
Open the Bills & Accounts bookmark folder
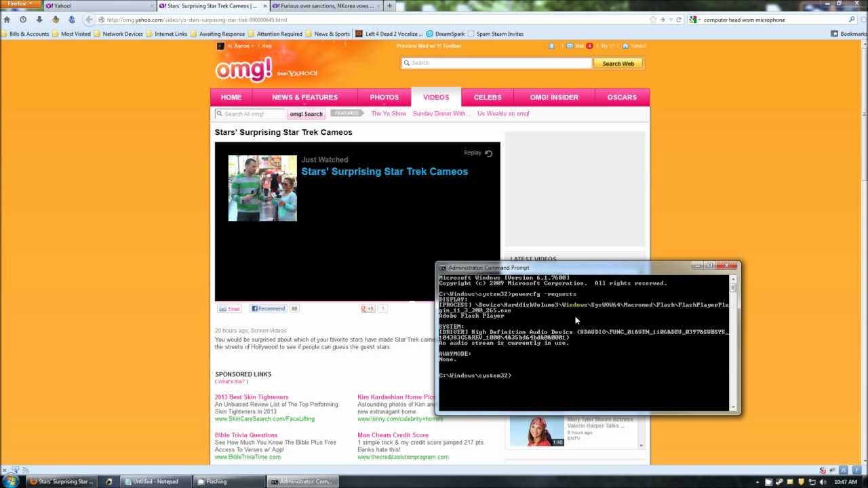pyautogui.click(x=25, y=34)
